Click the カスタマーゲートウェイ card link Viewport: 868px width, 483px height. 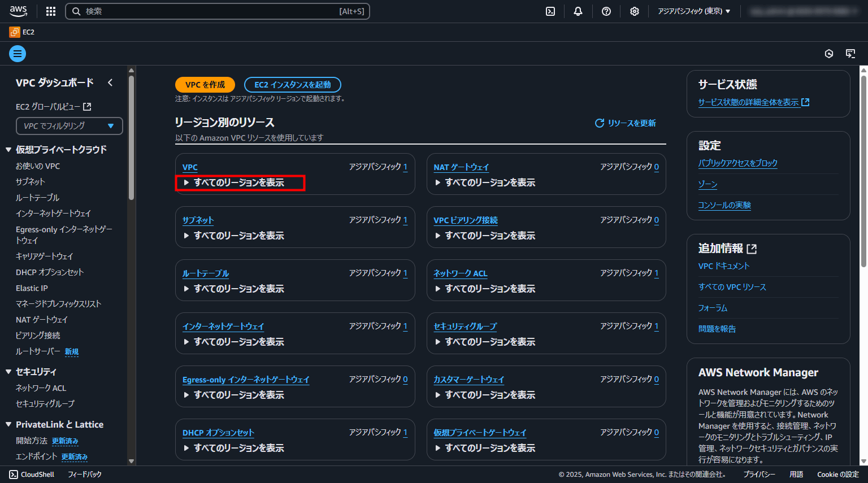pyautogui.click(x=469, y=380)
